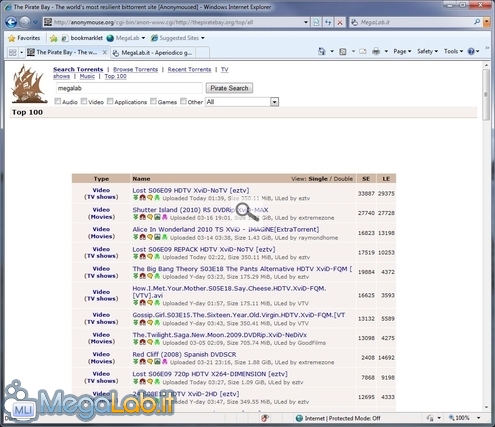Switch to MegaLab.it Aperiodico tab
Image resolution: width=495 pixels, height=427 pixels.
coord(152,53)
